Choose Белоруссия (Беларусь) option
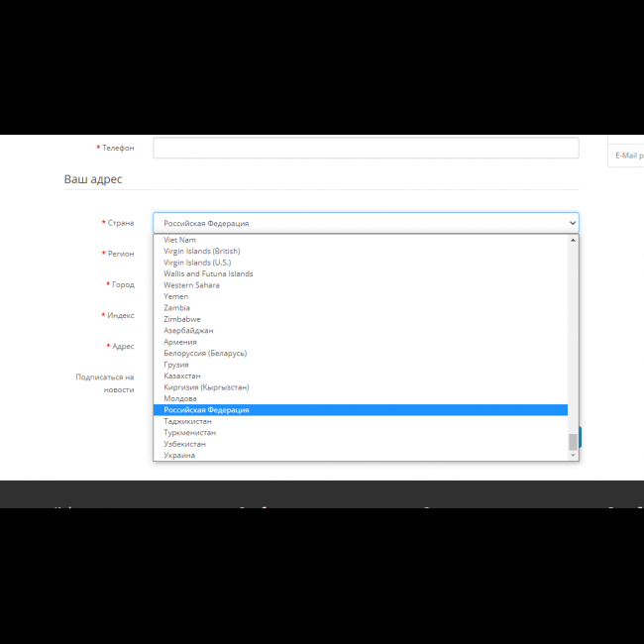This screenshot has width=644, height=644. point(205,354)
